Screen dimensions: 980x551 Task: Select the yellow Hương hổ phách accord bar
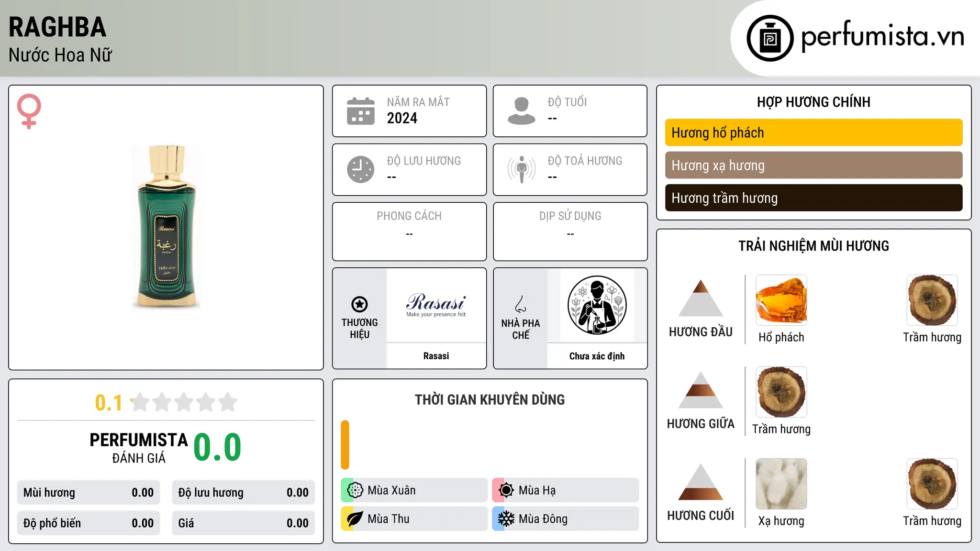pyautogui.click(x=813, y=132)
